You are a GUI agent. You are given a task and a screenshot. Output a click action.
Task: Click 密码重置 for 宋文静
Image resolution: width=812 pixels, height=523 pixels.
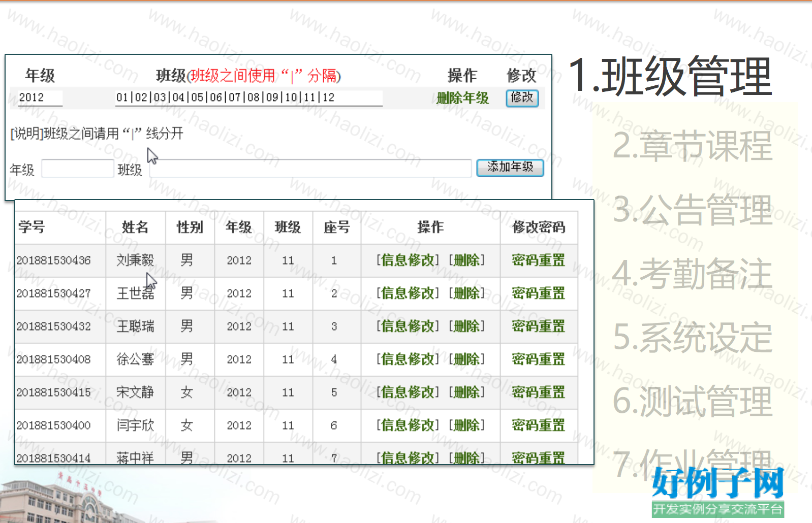(x=539, y=392)
